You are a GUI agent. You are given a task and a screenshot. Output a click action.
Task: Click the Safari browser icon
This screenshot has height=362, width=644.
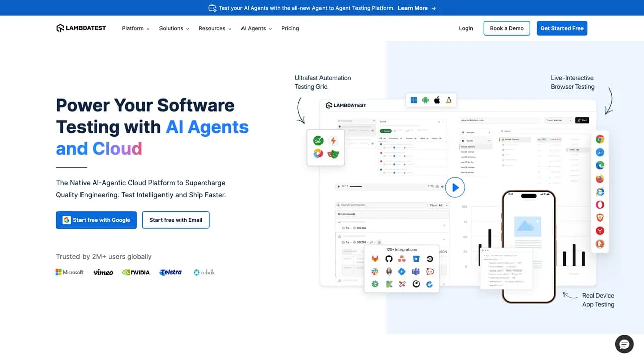(600, 152)
